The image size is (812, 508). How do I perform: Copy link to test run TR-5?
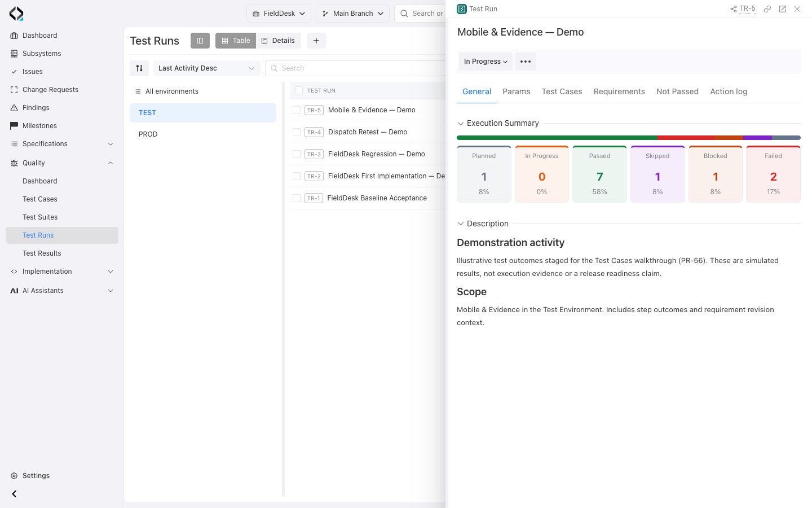pos(767,9)
